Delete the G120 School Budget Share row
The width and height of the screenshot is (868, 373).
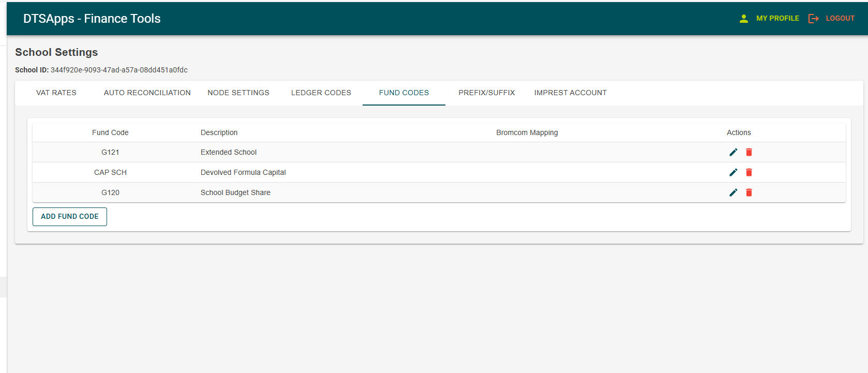[x=749, y=192]
